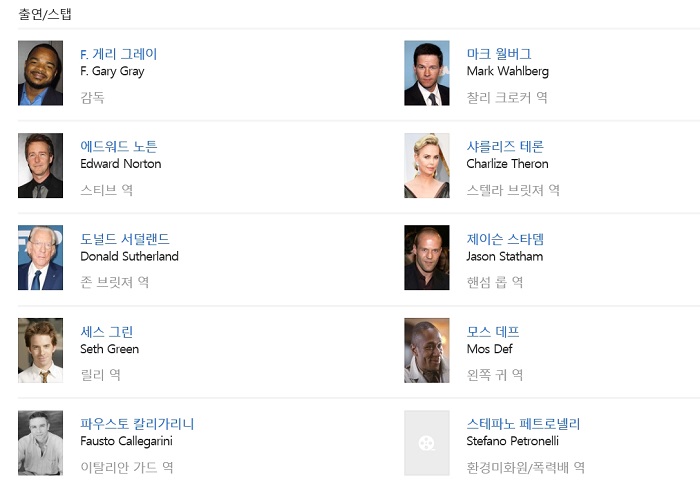Image resolution: width=700 pixels, height=480 pixels.
Task: Click the 세스 그린 name link
Action: click(106, 332)
